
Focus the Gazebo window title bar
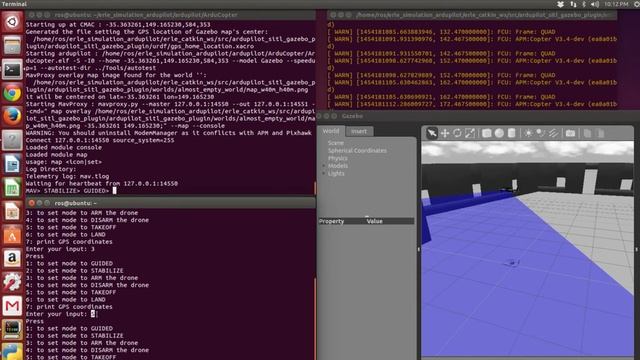pyautogui.click(x=478, y=116)
